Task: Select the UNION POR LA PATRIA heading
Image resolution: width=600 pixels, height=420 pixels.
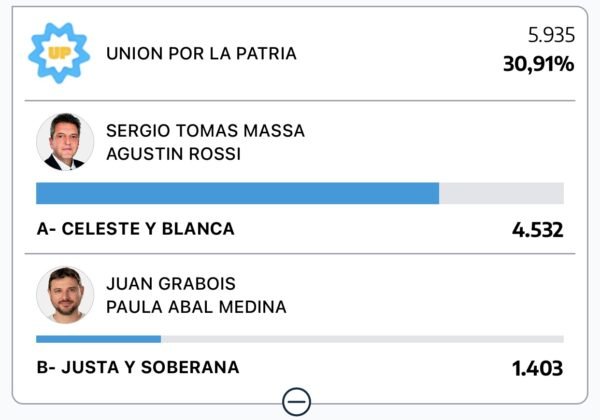Action: coord(201,53)
